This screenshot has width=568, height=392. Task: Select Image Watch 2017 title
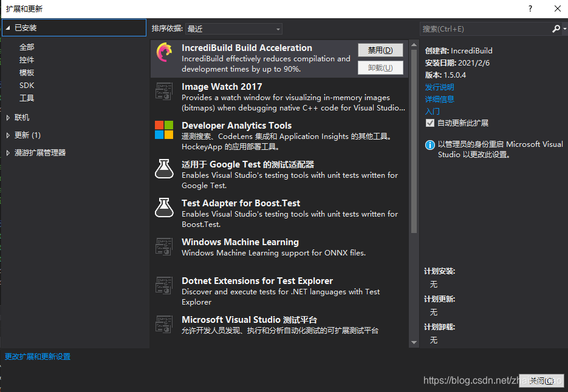[222, 87]
